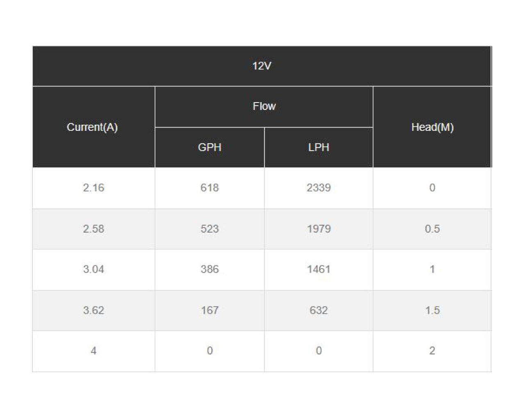Click the 618 GPH value
The height and width of the screenshot is (420, 525).
(210, 188)
